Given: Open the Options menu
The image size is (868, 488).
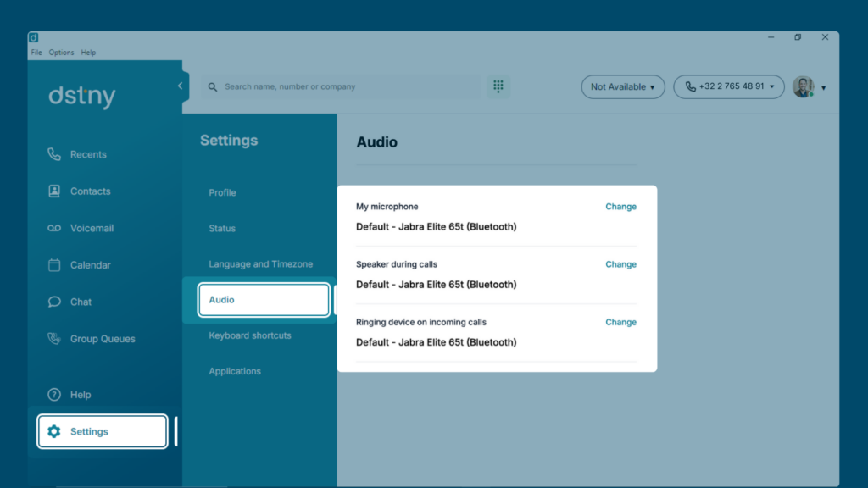Looking at the screenshot, I should point(61,52).
